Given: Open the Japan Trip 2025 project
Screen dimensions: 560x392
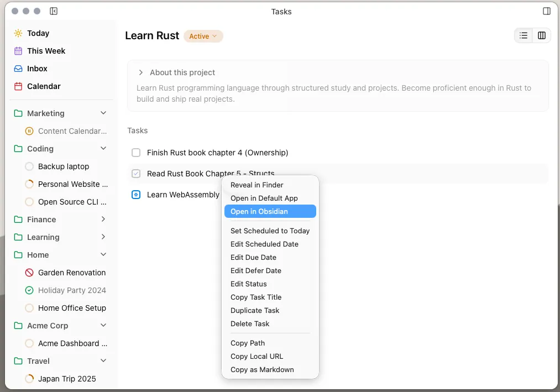Looking at the screenshot, I should point(67,379).
